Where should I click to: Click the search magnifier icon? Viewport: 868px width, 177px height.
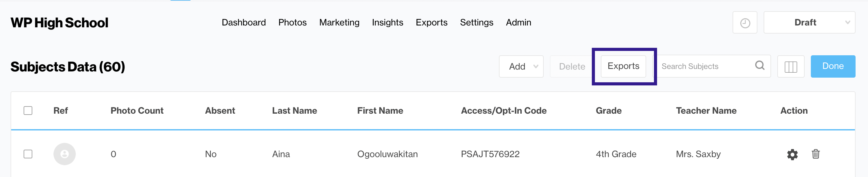(760, 65)
